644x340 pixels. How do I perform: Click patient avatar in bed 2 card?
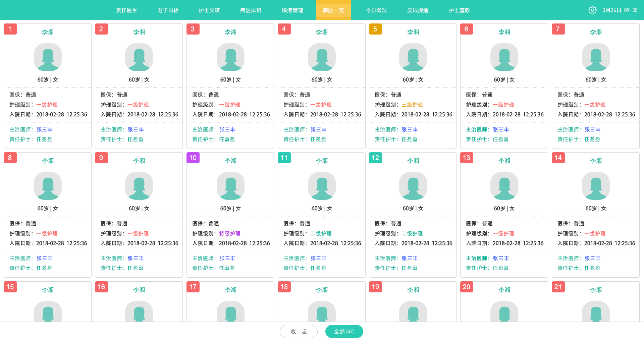pyautogui.click(x=139, y=57)
